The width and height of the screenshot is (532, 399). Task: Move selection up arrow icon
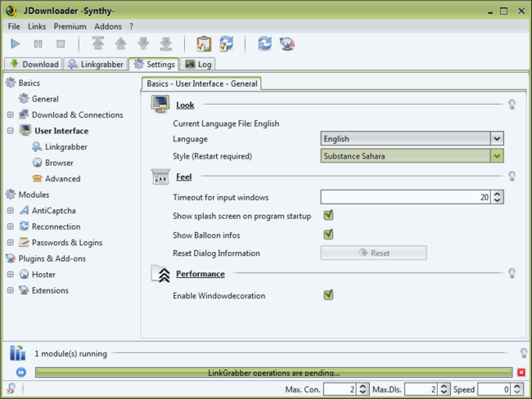click(x=121, y=43)
